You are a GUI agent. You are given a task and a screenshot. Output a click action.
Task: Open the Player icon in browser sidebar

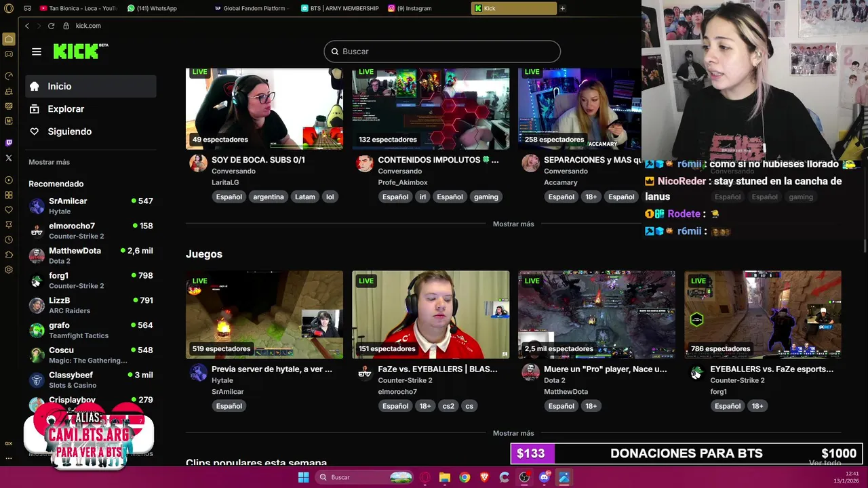pyautogui.click(x=9, y=180)
